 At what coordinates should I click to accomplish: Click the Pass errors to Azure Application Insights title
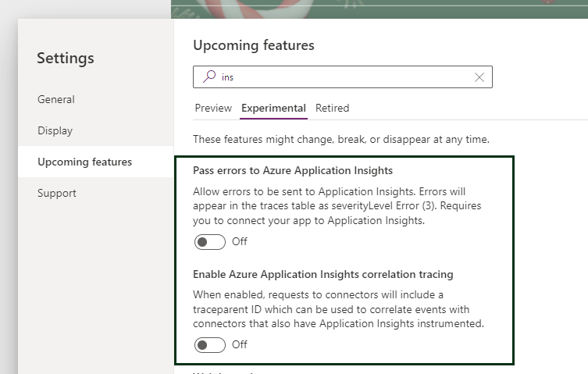(x=293, y=170)
